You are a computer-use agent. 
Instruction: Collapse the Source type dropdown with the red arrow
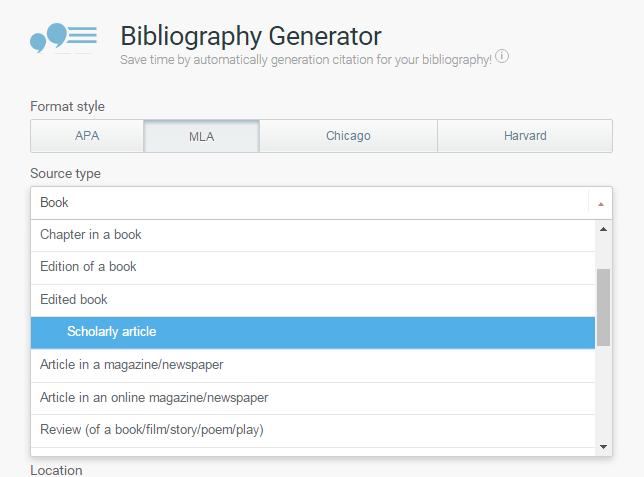tap(600, 203)
